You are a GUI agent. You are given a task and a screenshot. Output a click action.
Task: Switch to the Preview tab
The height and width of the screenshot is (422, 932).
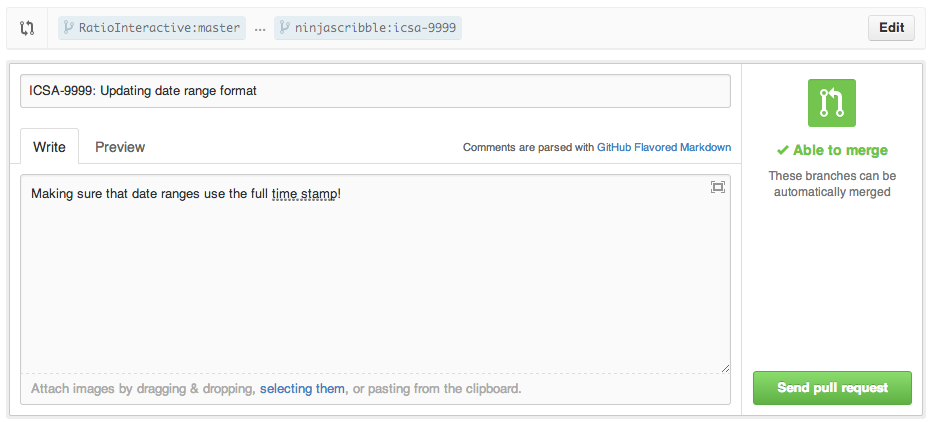(120, 147)
